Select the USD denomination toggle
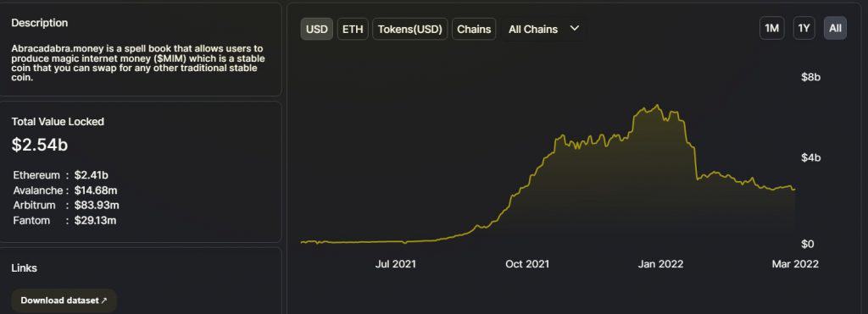868x314 pixels. (317, 29)
